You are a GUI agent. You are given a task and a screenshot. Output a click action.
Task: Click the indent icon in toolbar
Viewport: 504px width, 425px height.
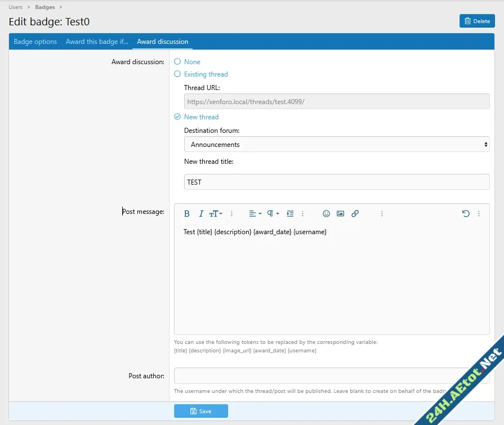click(x=290, y=214)
